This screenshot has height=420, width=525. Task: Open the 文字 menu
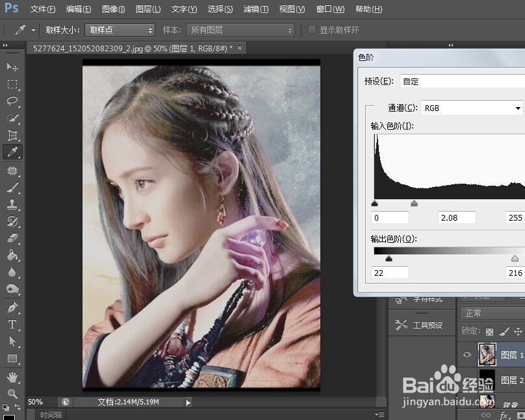coord(184,9)
